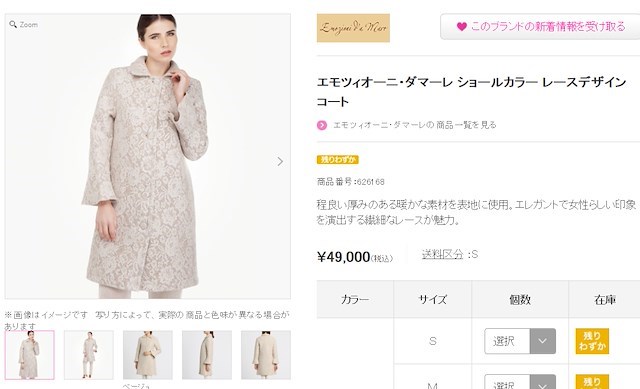This screenshot has width=640, height=389.
Task: Click the main coat product image
Action: pos(148,156)
